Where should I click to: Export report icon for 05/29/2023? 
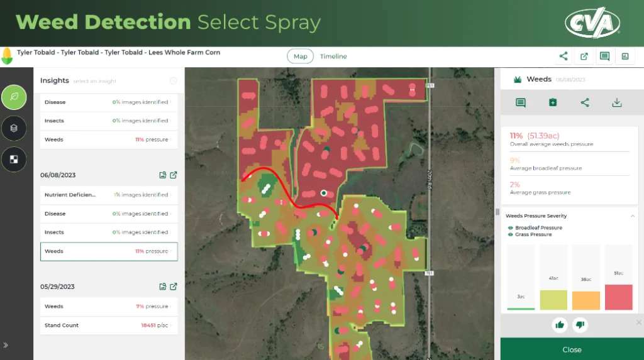(x=163, y=286)
